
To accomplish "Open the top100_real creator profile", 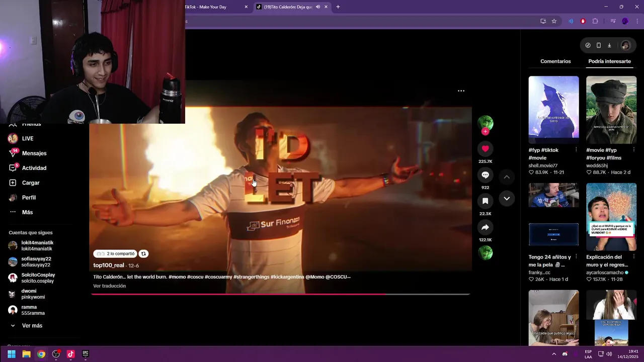I will coord(109,265).
